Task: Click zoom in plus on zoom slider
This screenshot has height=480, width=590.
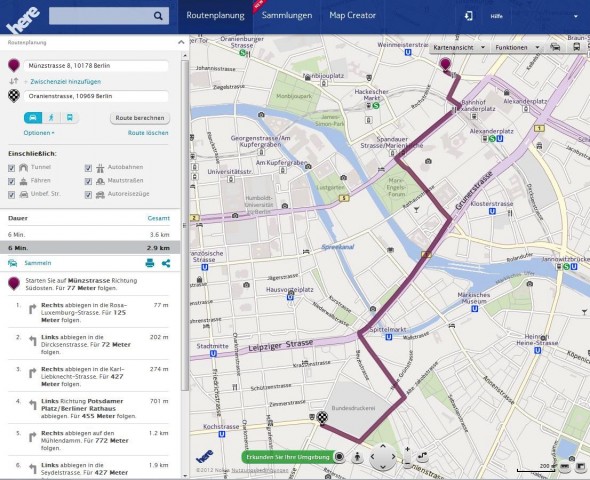Action: (x=408, y=449)
